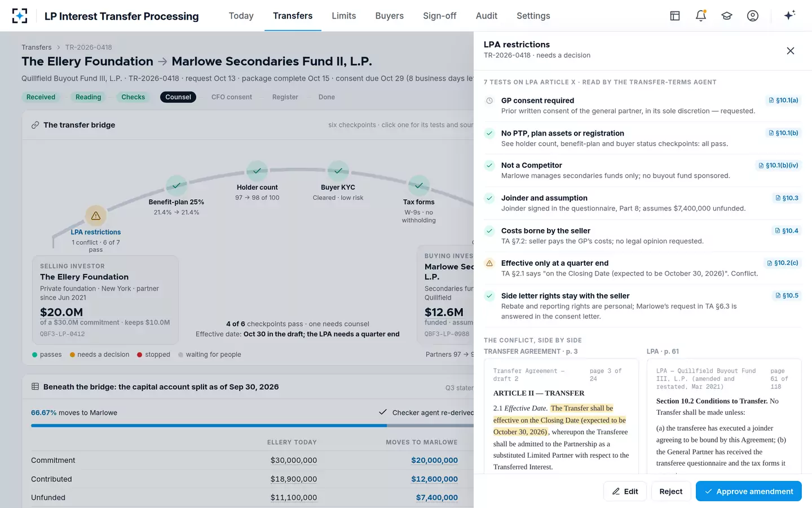Switch to the Limits tab
812x508 pixels.
point(344,16)
